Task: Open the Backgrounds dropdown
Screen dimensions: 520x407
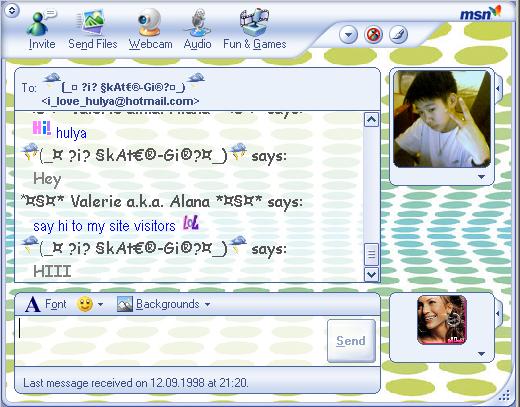Action: (164, 304)
